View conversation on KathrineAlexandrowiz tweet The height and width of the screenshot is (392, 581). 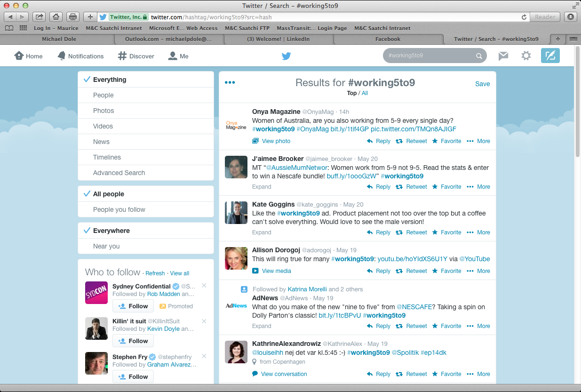click(279, 374)
